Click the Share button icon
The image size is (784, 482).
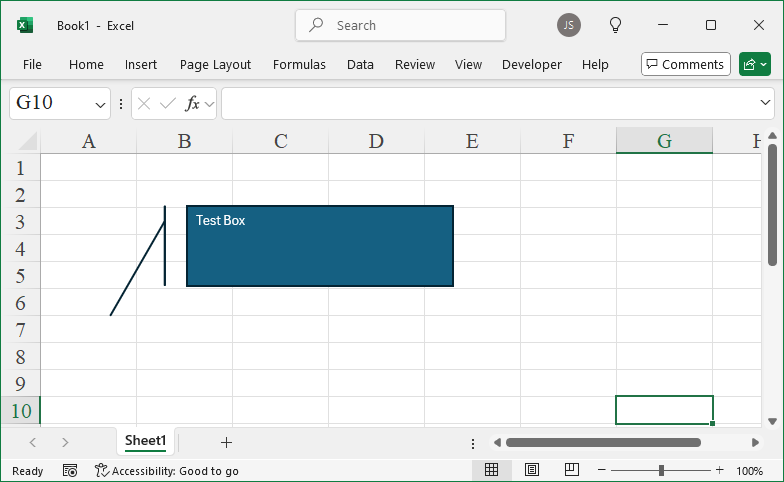(754, 64)
